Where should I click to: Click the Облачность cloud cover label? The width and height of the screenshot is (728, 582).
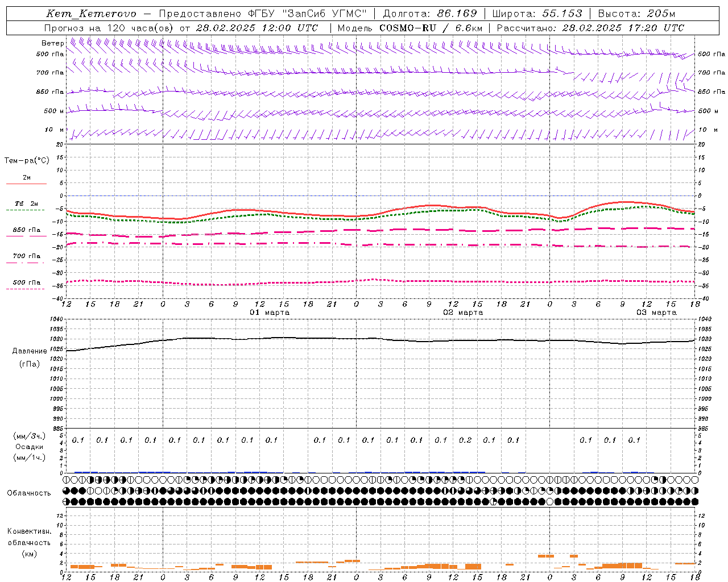[x=29, y=493]
